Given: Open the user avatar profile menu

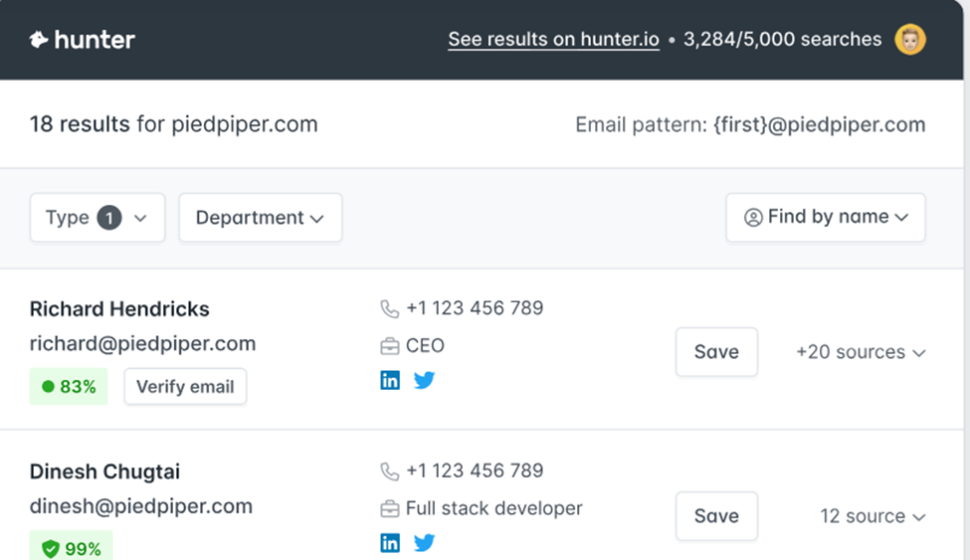Looking at the screenshot, I should 909,40.
